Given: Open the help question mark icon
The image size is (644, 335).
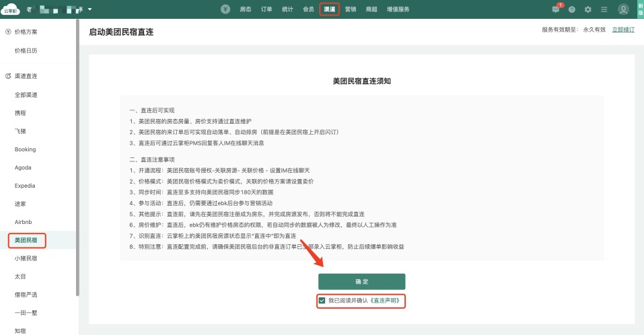Looking at the screenshot, I should (x=572, y=9).
